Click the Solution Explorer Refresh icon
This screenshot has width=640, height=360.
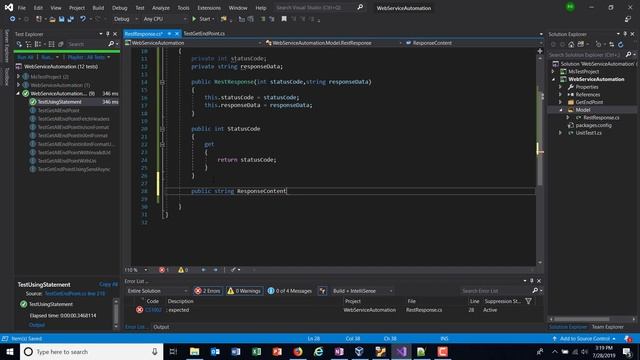tap(620, 44)
